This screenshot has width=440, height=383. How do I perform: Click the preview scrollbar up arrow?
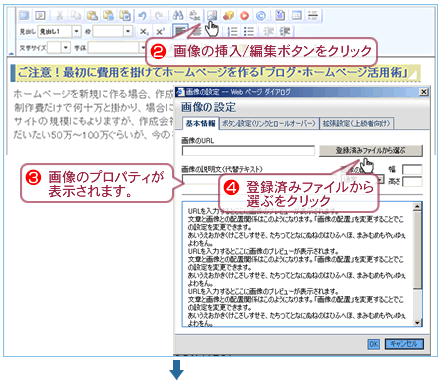pos(417,207)
